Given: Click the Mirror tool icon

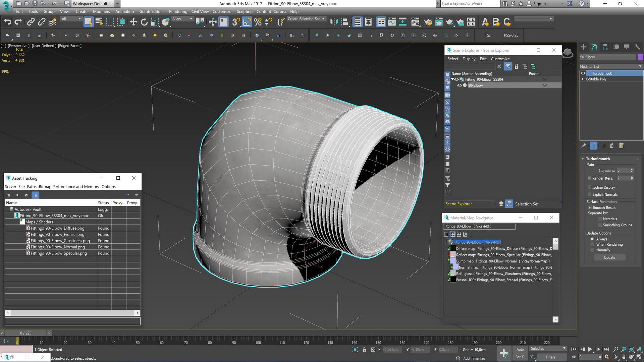Looking at the screenshot, I should 334,22.
